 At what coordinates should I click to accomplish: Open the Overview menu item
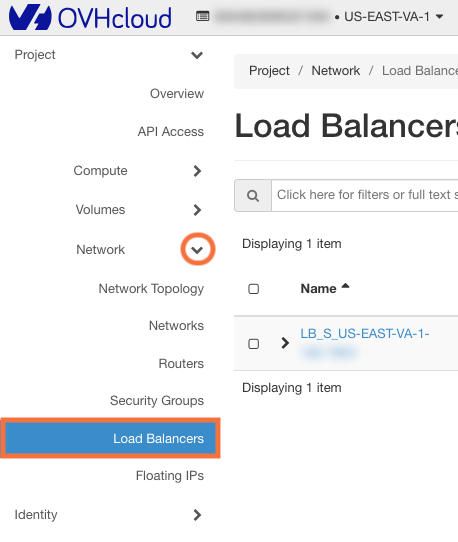(x=177, y=94)
